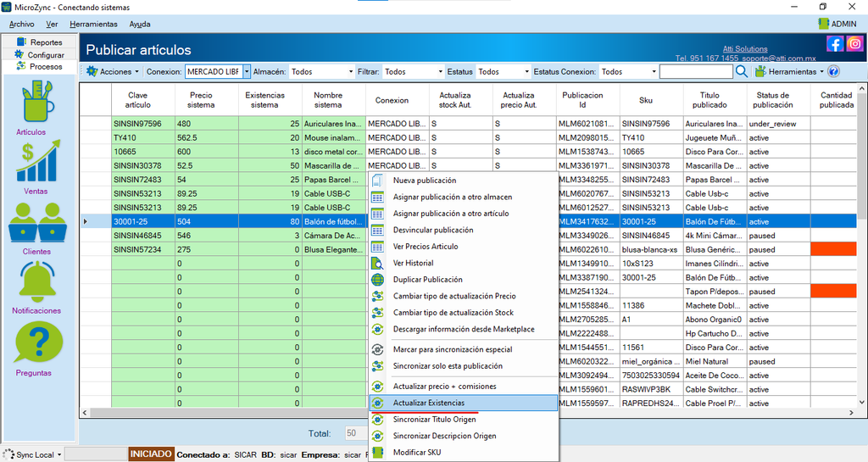Choose Sincronizar solo esta publicación
This screenshot has height=462, width=868.
point(464,365)
